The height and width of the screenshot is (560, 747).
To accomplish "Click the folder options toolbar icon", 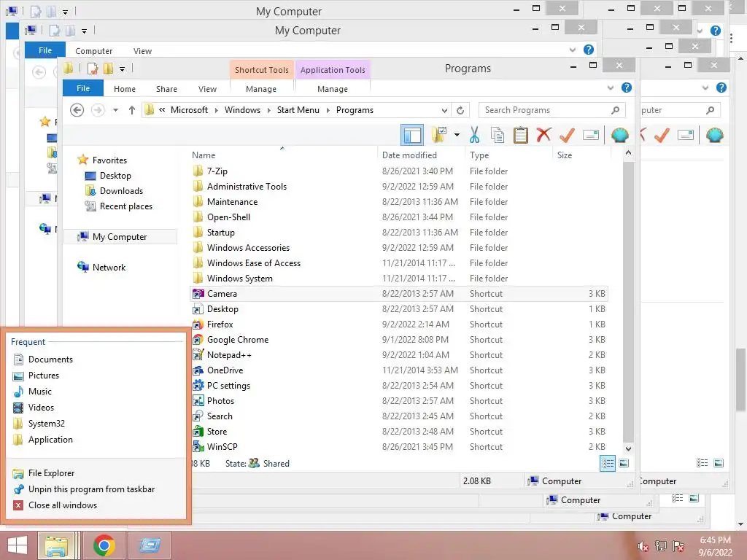I will (439, 135).
